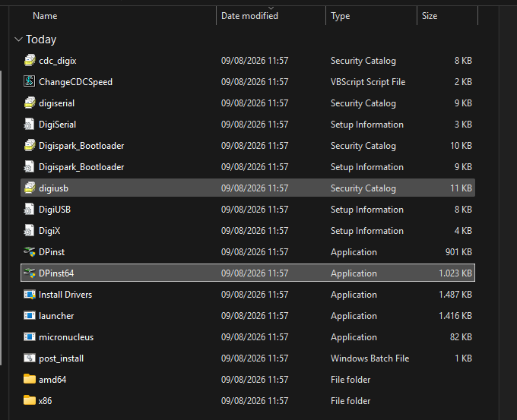Select the Install Drivers file name
The image size is (517, 420).
coord(65,294)
